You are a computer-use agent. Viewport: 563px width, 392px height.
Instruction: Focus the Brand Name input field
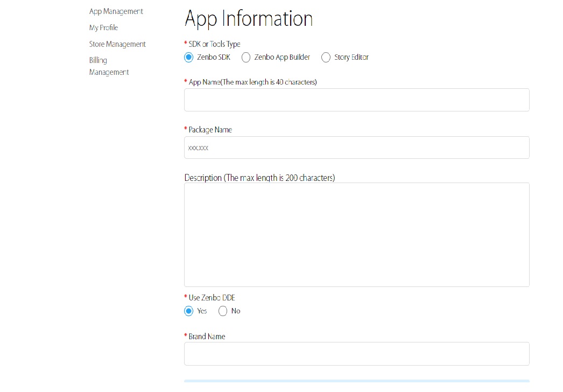click(356, 354)
